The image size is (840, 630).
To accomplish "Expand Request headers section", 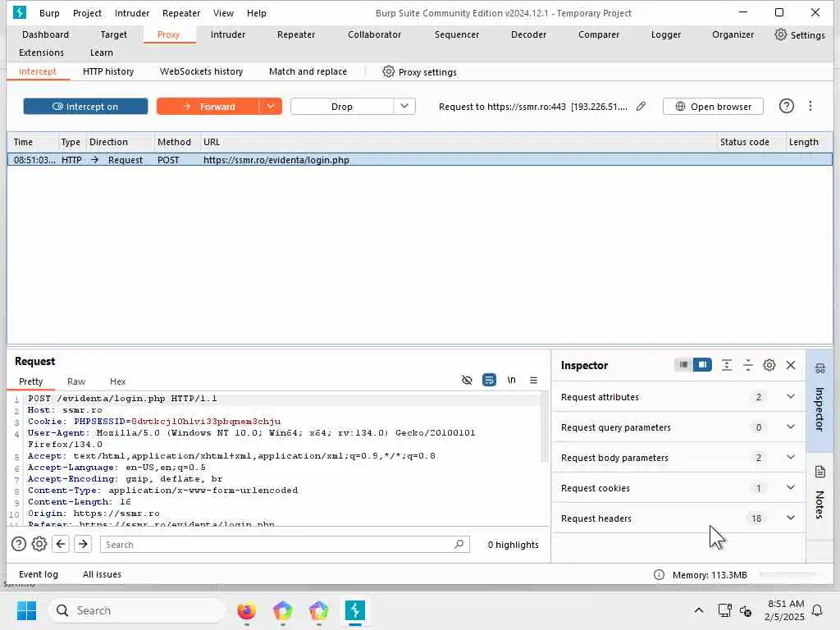I will (x=790, y=518).
